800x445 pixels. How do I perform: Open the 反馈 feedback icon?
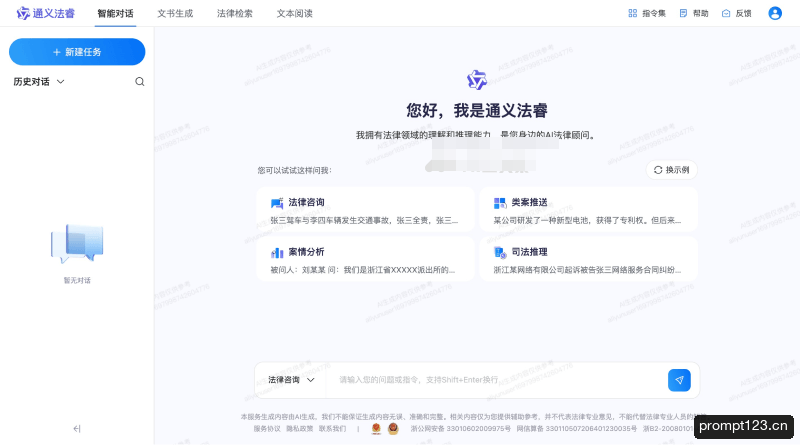point(726,13)
